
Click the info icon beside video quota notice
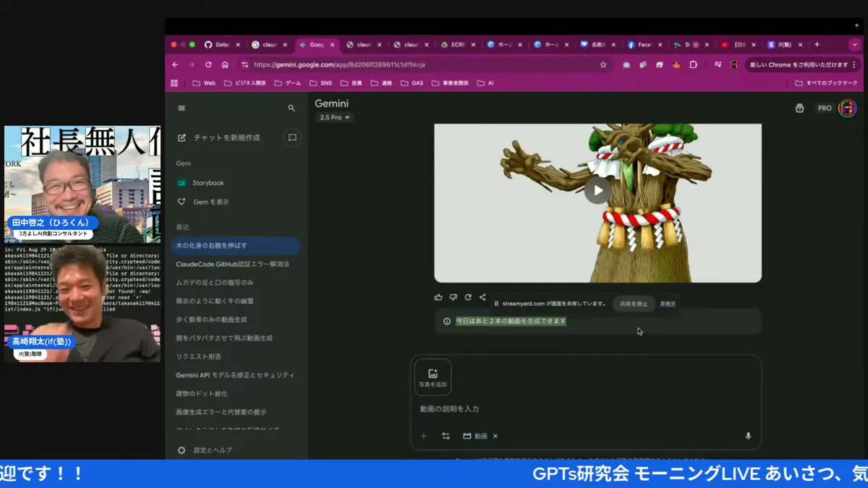tap(446, 321)
